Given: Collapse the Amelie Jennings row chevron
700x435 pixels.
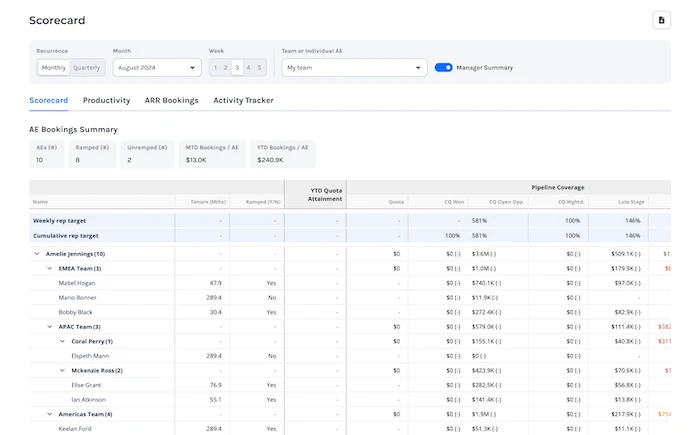Looking at the screenshot, I should (37, 254).
